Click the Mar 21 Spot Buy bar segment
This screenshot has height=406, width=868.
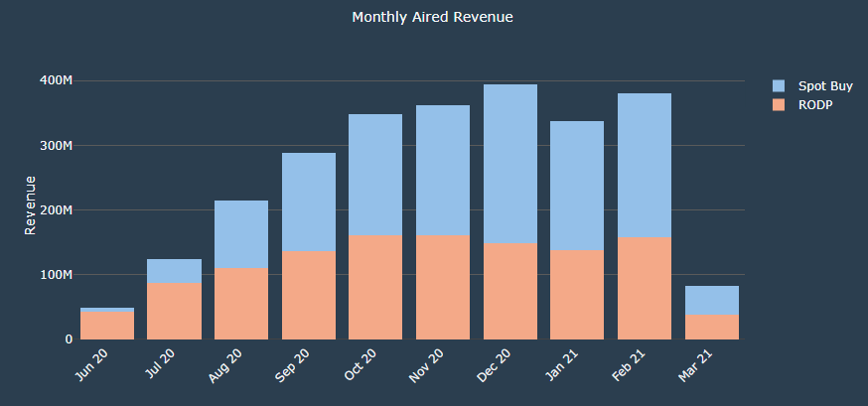[711, 300]
